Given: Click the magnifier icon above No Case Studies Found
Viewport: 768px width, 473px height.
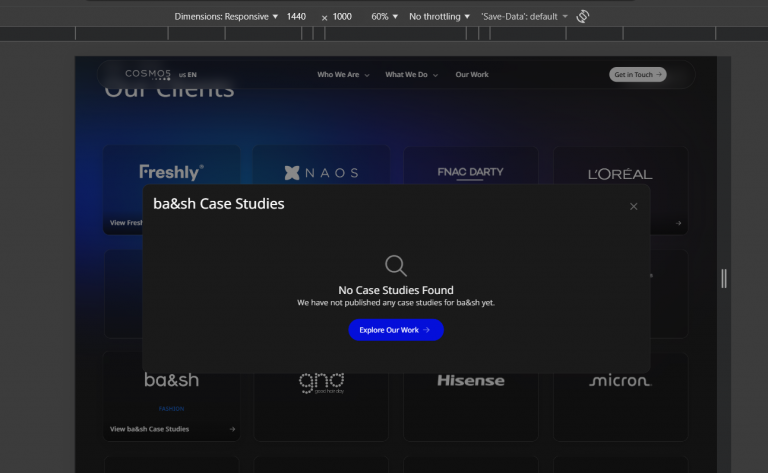Looking at the screenshot, I should 396,266.
